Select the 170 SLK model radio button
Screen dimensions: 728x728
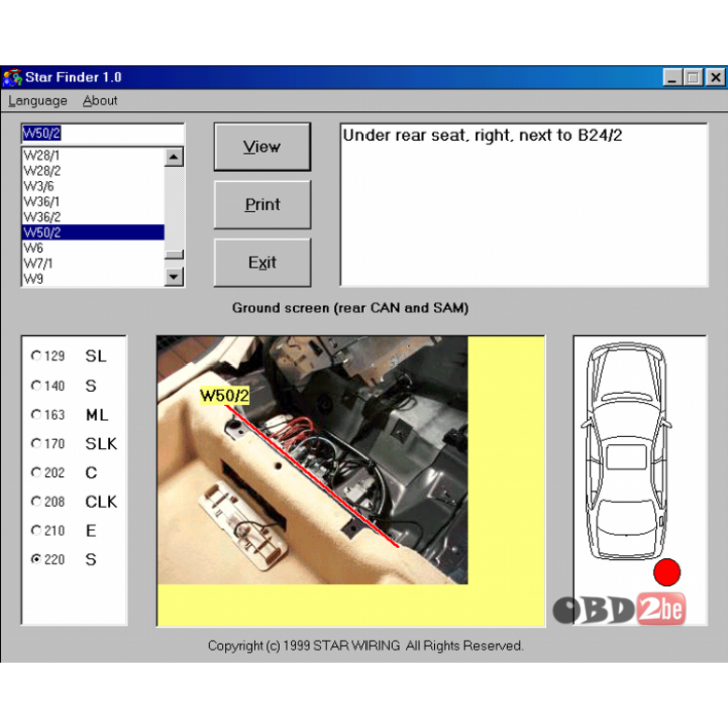tap(36, 443)
